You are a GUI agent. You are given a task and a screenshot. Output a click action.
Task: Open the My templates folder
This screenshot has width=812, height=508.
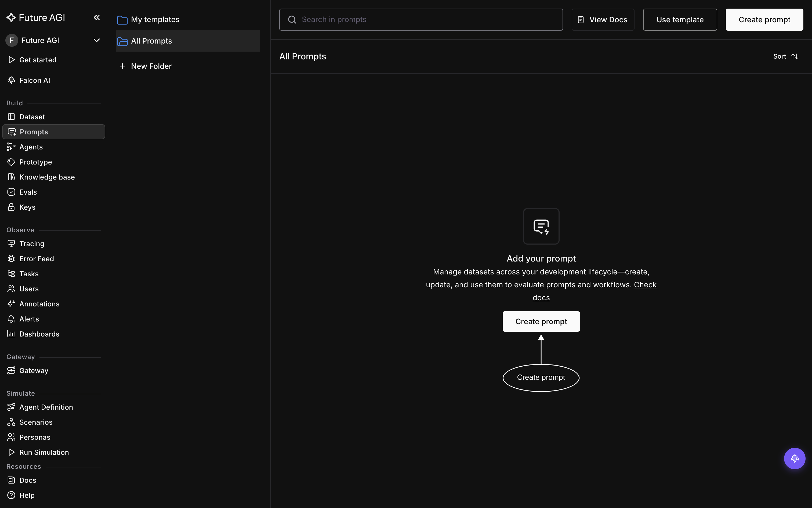pyautogui.click(x=188, y=19)
